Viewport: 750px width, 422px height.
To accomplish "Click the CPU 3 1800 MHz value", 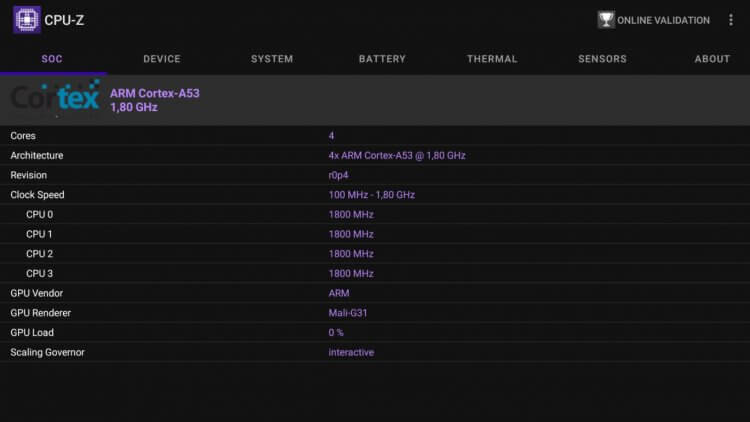I will [x=351, y=273].
